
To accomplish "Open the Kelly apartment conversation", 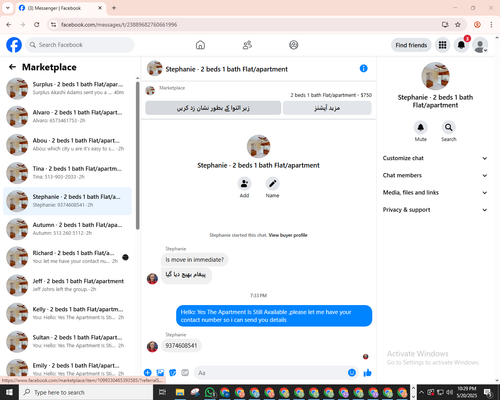I will [x=68, y=313].
